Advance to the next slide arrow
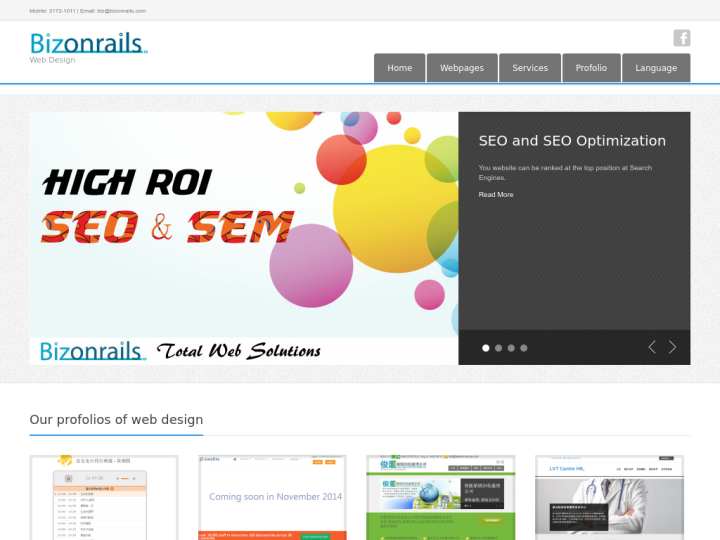 pyautogui.click(x=673, y=347)
